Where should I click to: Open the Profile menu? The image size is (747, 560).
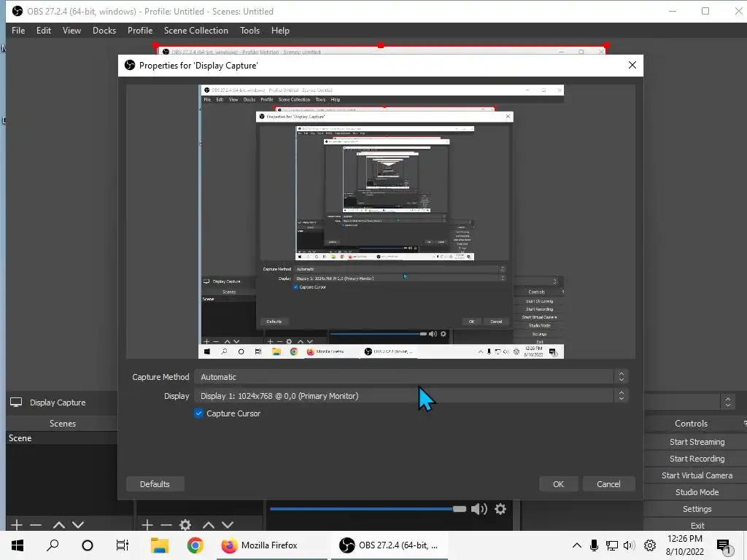140,31
